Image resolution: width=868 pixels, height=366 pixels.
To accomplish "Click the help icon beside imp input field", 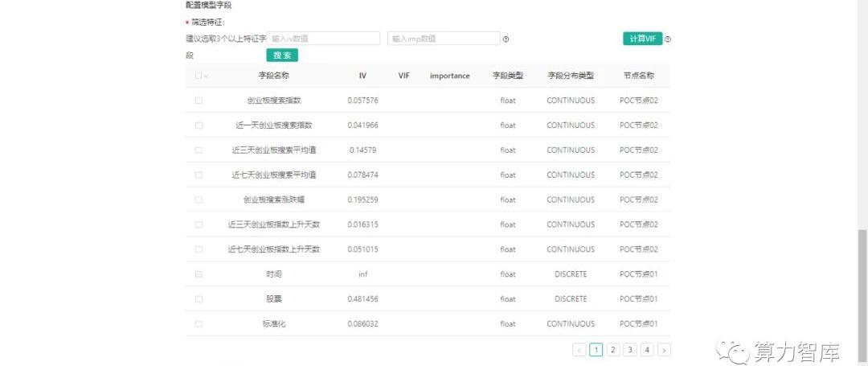I will coord(506,39).
